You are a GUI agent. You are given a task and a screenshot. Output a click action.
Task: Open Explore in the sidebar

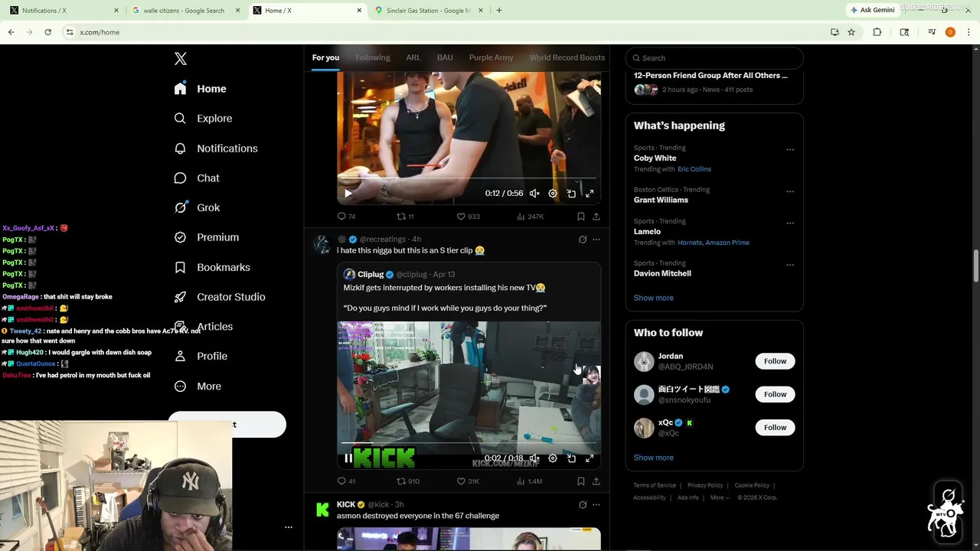[203, 119]
